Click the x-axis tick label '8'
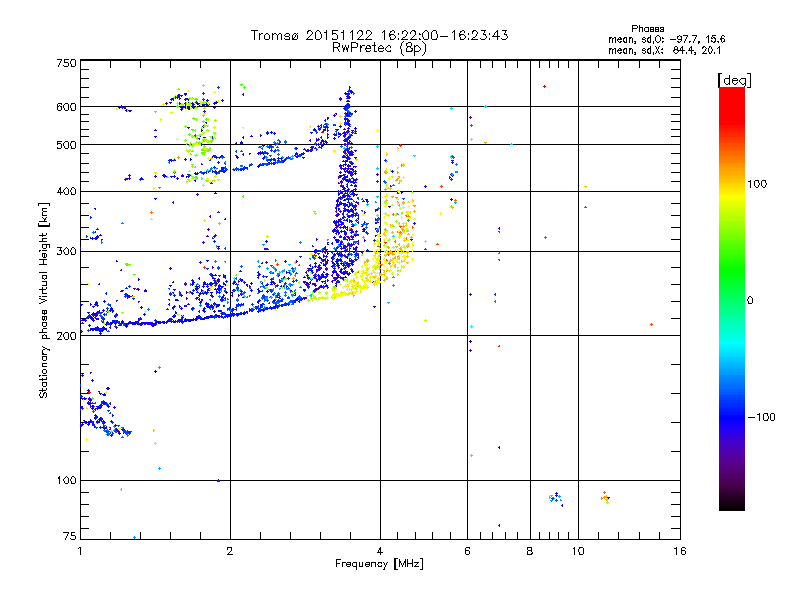Screen dimensions: 800x600 [530, 551]
